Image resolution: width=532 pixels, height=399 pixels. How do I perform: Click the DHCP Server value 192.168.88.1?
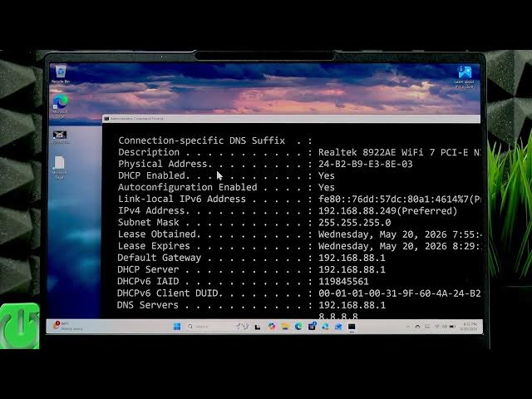352,269
